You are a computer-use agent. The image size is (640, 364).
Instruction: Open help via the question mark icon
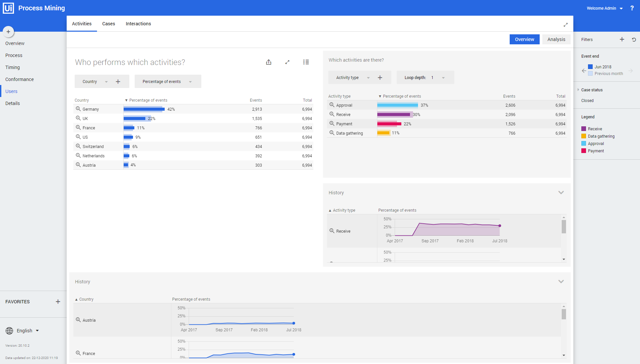(632, 8)
